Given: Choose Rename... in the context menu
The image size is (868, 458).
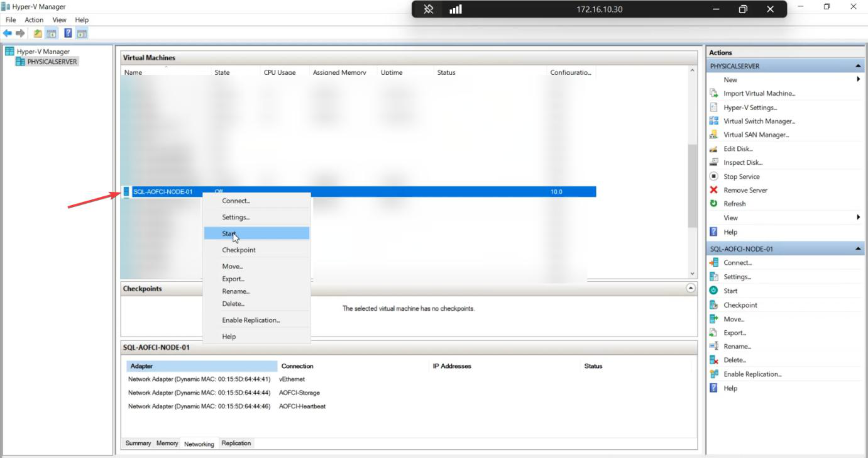Looking at the screenshot, I should [x=256, y=291].
